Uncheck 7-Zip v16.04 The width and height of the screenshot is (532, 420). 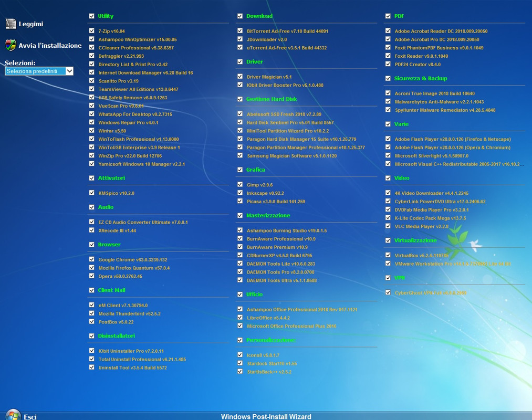tap(91, 30)
